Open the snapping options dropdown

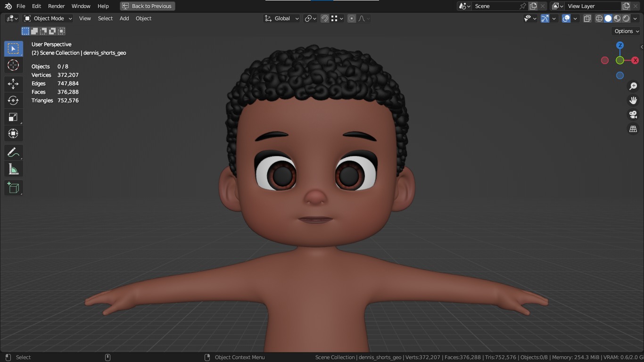[x=337, y=18]
